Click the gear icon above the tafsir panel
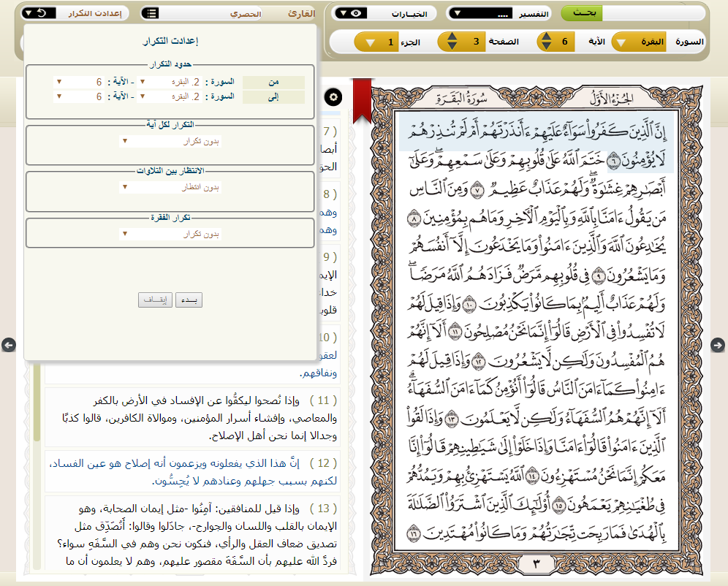Screen dimensions: 728x586 333,96
